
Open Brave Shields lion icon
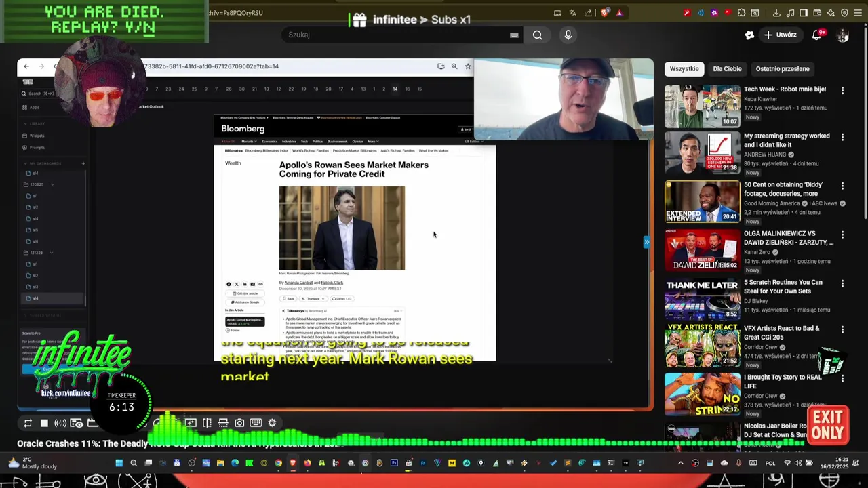[605, 12]
